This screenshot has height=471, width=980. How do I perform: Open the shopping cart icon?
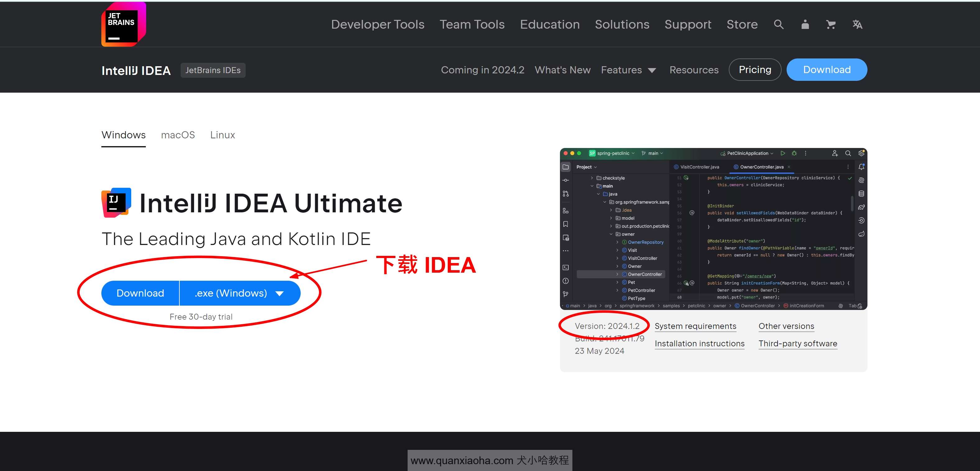point(831,24)
